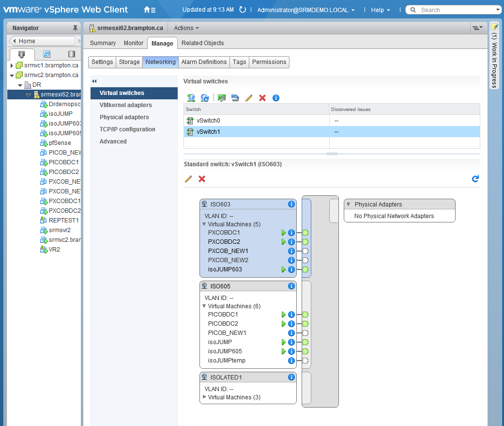Go back to Home in Navigator

[x=42, y=41]
